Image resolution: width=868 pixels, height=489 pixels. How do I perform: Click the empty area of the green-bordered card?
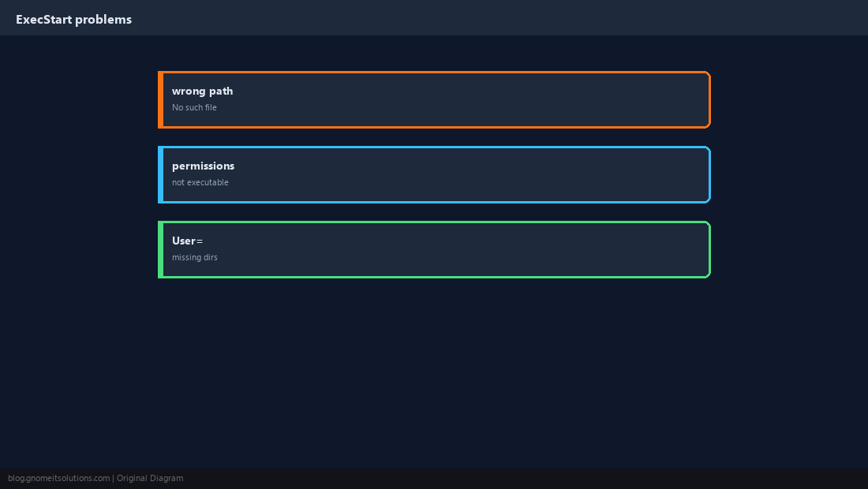[470, 249]
